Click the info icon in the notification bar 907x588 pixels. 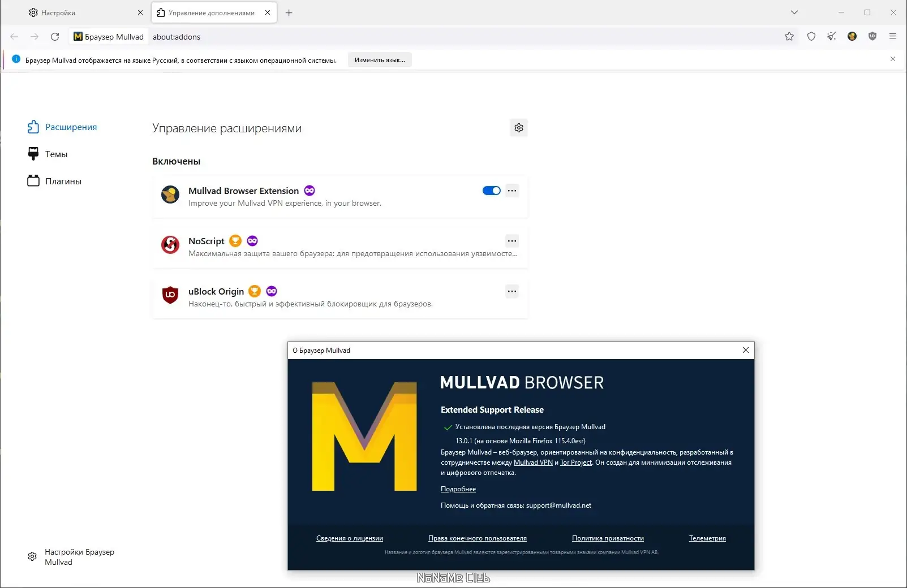pyautogui.click(x=16, y=59)
